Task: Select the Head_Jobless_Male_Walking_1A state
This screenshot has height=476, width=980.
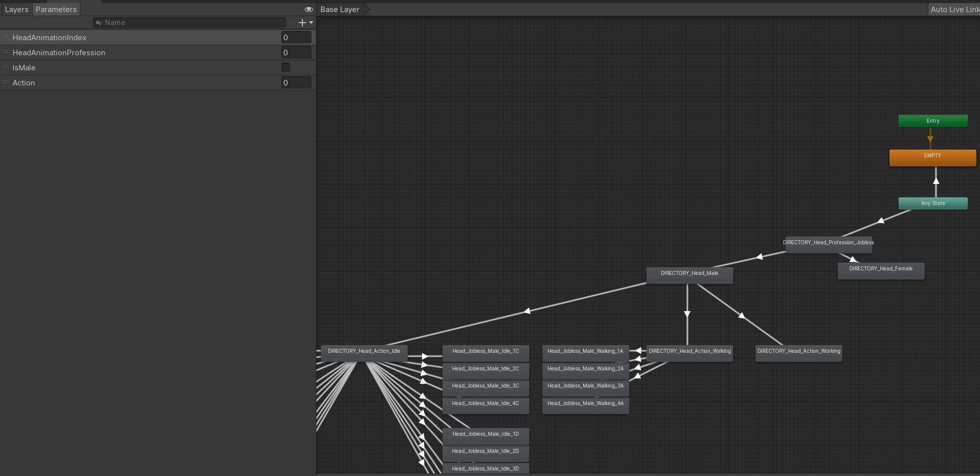Action: point(585,353)
